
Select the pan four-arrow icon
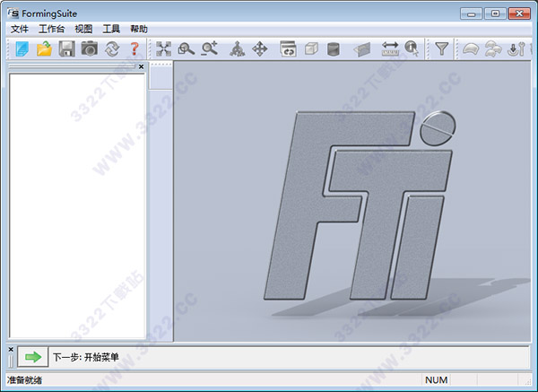260,48
